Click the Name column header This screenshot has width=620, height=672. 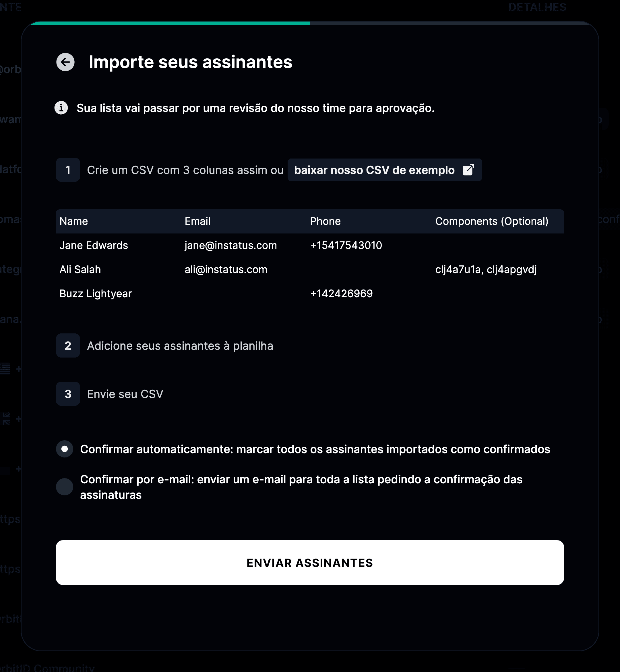(74, 221)
